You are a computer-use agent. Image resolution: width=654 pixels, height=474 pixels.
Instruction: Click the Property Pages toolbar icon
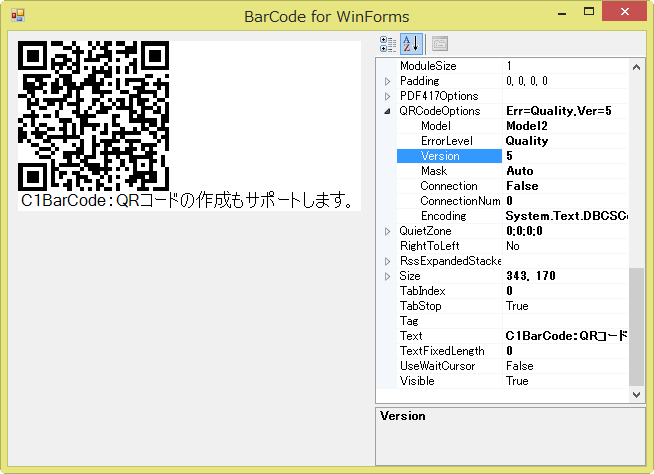pos(440,44)
